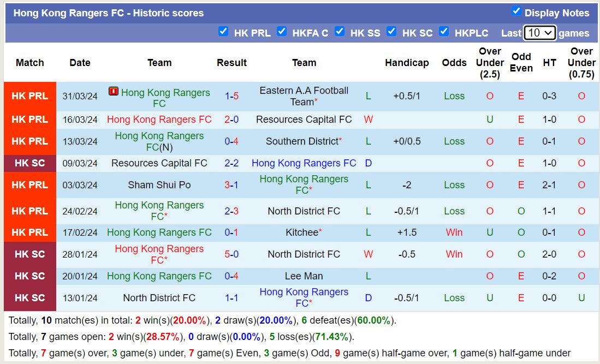600x364 pixels.
Task: Uncheck the HK SC competition filter
Action: [392, 32]
